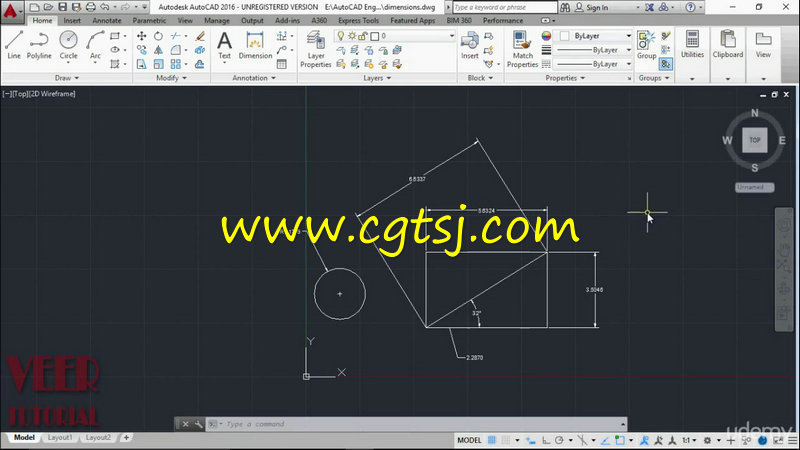Toggle dynamic input in status bar
This screenshot has width=800, height=450.
pos(531,440)
